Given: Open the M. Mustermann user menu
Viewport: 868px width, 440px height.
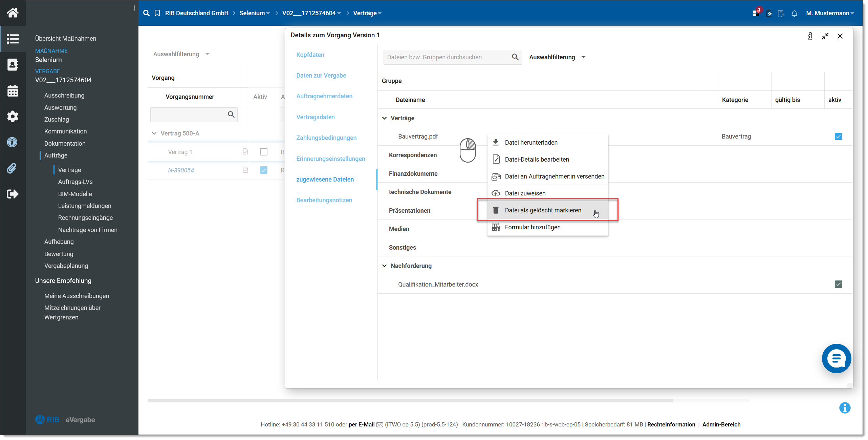Looking at the screenshot, I should tap(830, 13).
